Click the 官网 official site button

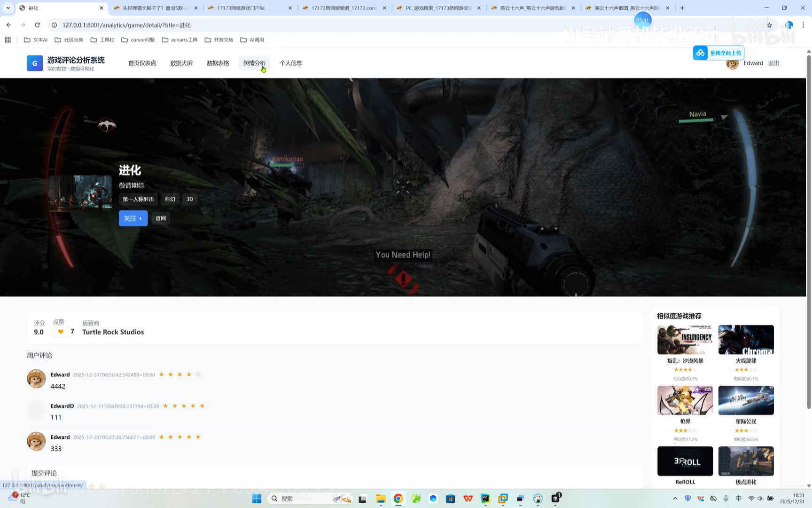(161, 218)
